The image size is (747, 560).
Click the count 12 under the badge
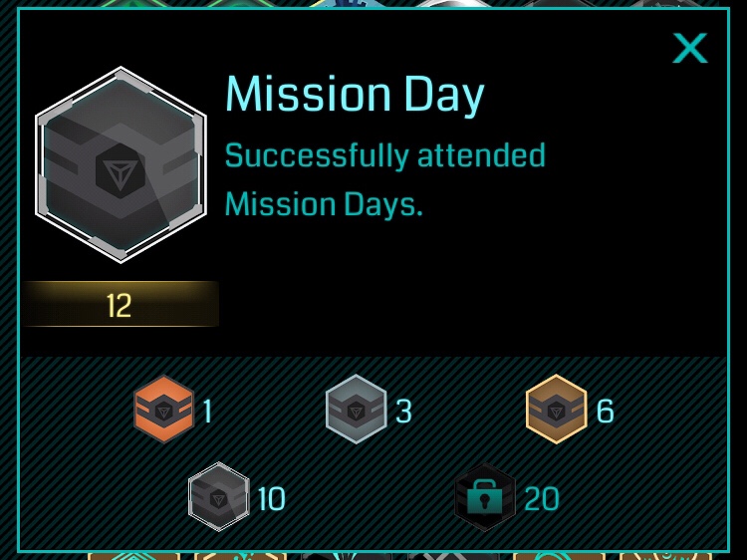120,306
